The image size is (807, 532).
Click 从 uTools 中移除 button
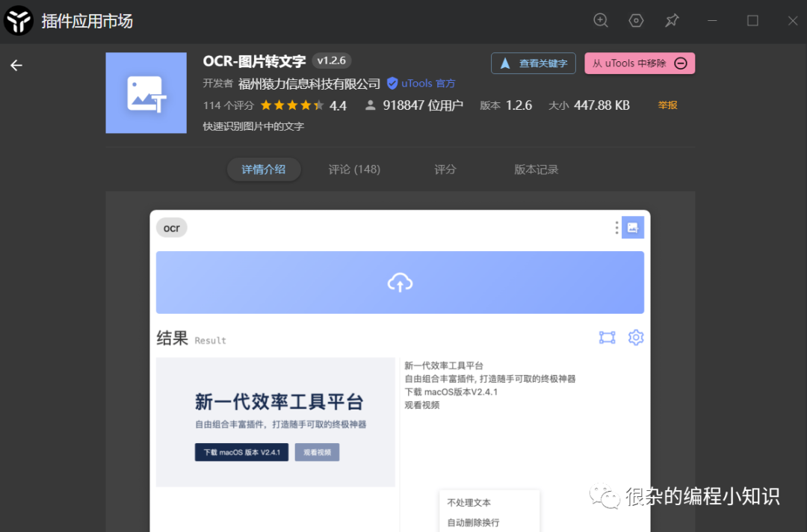tap(640, 64)
